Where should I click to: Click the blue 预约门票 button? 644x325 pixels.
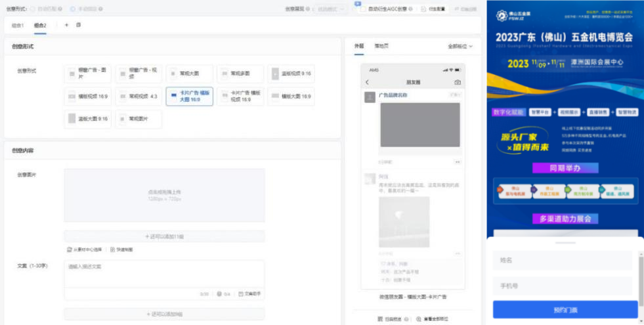565,310
